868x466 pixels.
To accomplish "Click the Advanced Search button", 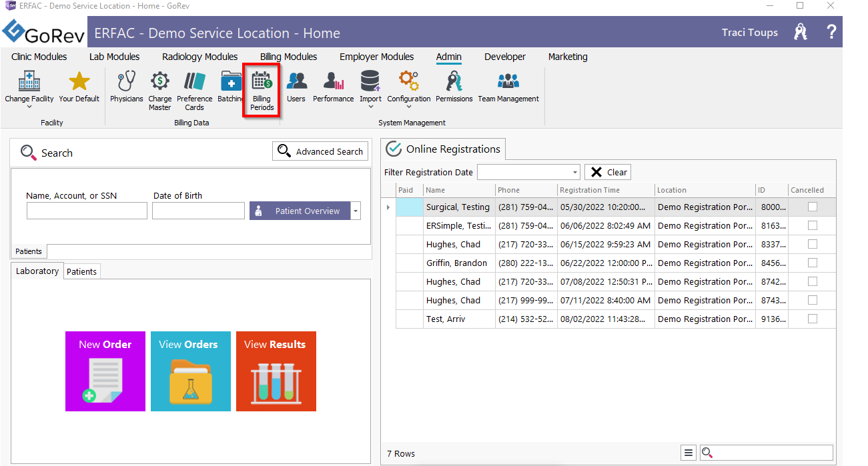I will (x=320, y=151).
